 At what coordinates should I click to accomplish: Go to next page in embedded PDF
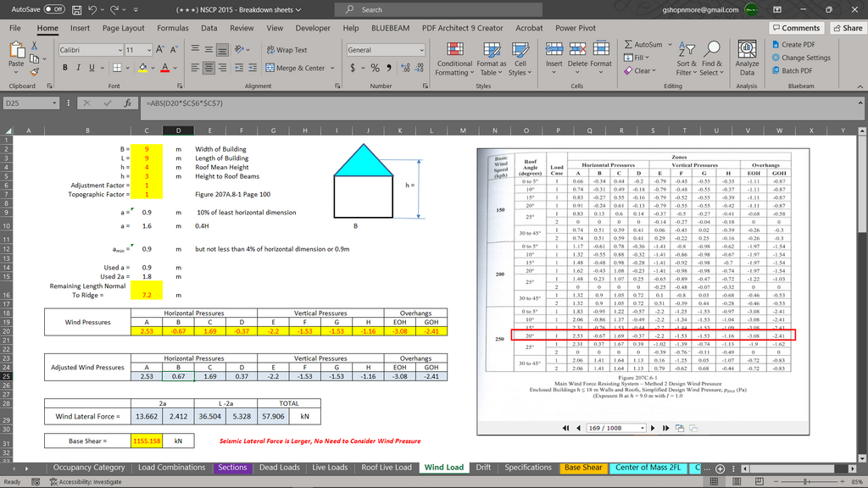coord(653,428)
